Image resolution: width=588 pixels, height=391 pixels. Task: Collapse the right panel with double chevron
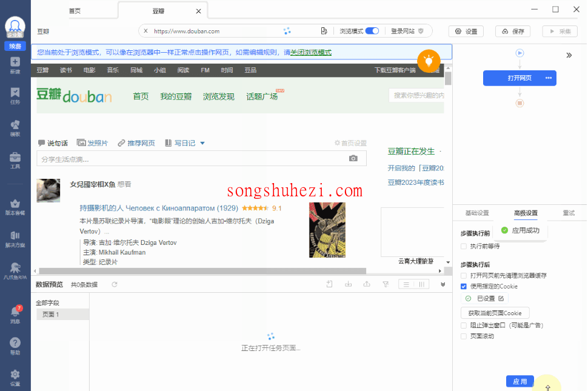point(569,56)
